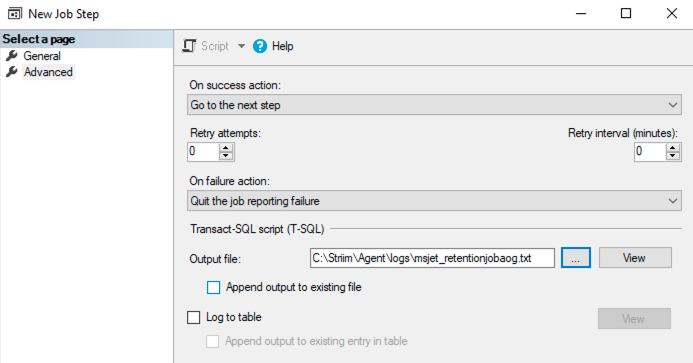This screenshot has height=363, width=693.
Task: Click the Retry attempts value field
Action: tap(203, 152)
